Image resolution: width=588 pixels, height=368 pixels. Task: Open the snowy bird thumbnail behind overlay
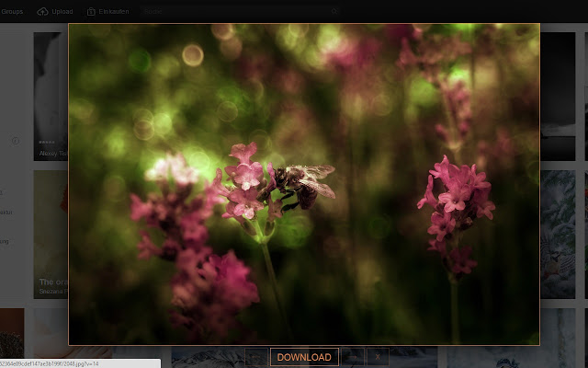tap(558, 235)
